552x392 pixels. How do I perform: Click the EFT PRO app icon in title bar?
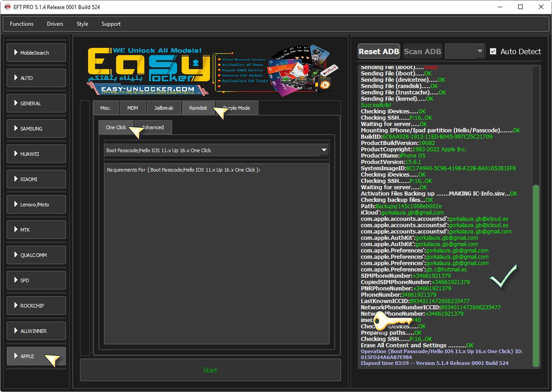(7, 7)
